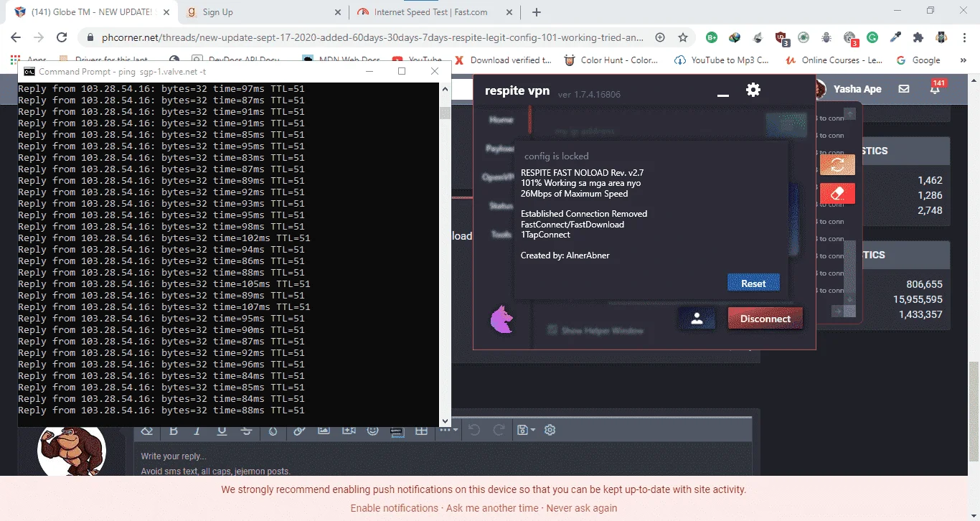Click red eraser clear-log button in side panel
The image size is (980, 521).
tap(837, 194)
